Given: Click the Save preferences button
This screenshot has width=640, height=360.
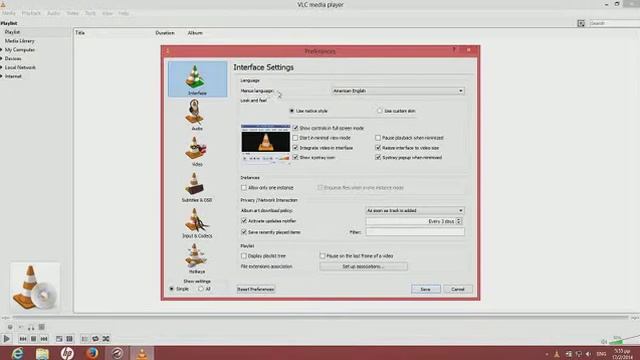Looking at the screenshot, I should [425, 289].
